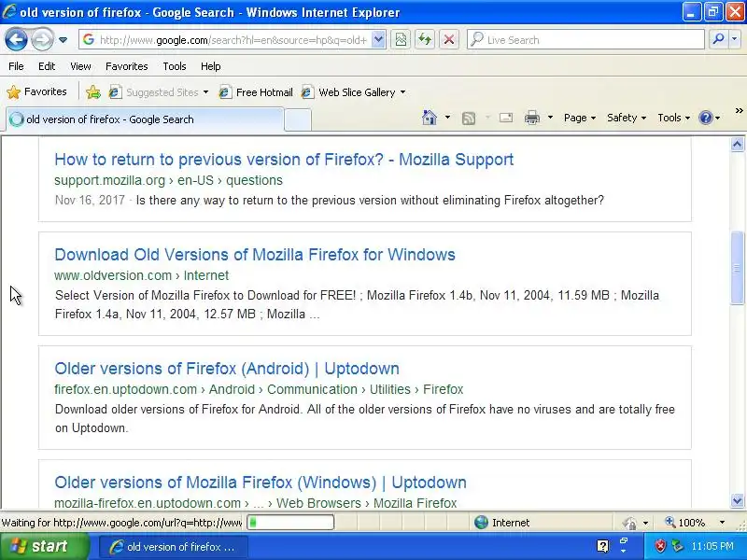747x560 pixels.
Task: Open 'How to return to previous version of Firefox' result
Action: click(x=284, y=160)
